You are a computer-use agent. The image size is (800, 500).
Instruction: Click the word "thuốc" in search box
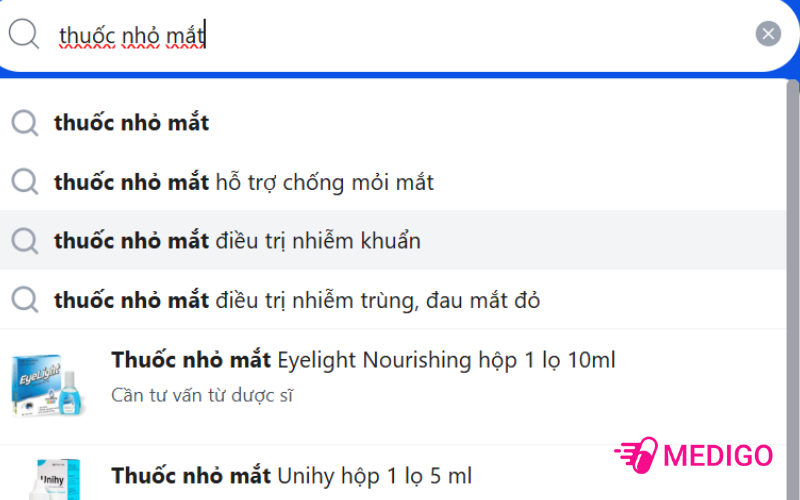click(87, 36)
